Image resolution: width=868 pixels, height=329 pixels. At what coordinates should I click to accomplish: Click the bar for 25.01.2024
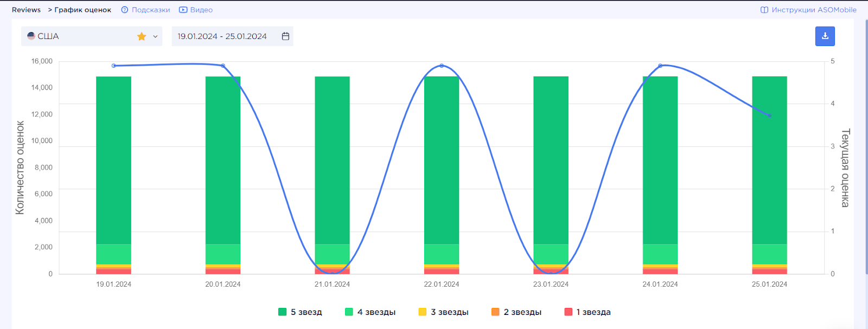tap(769, 175)
